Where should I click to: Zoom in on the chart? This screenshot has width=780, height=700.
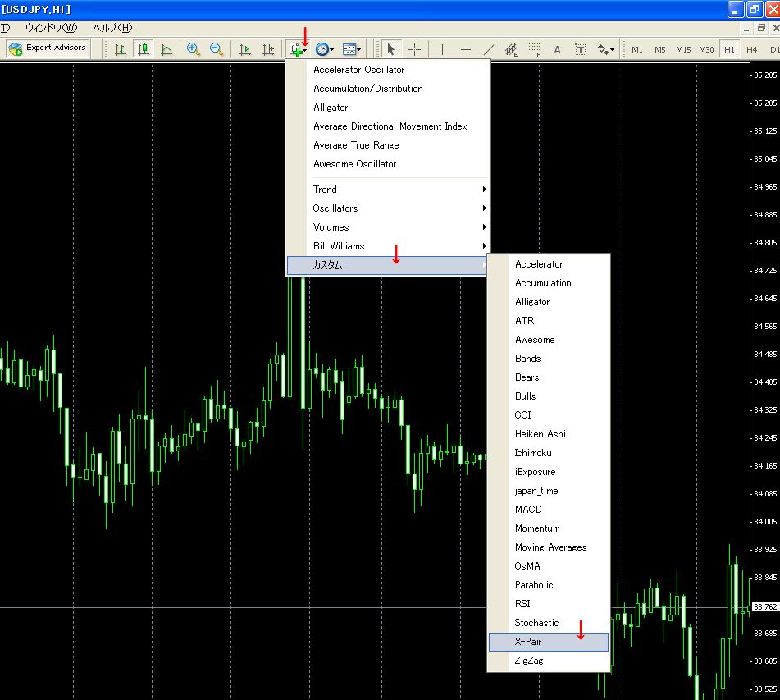[193, 49]
